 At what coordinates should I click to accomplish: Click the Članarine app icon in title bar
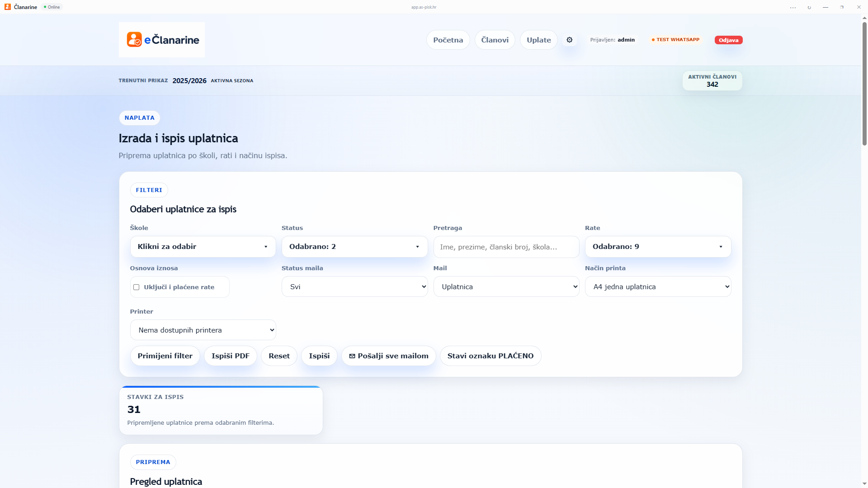click(8, 7)
